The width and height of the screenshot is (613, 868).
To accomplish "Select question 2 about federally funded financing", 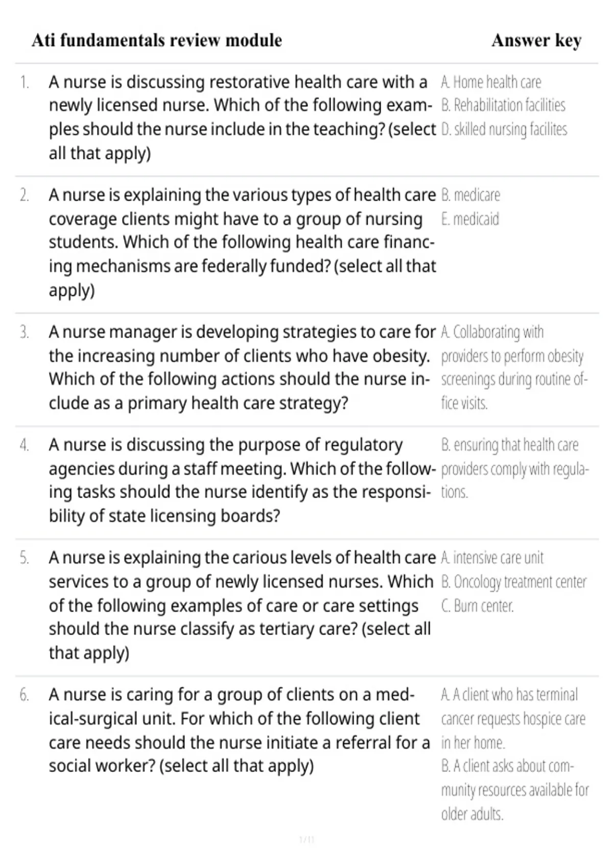I will tap(243, 243).
